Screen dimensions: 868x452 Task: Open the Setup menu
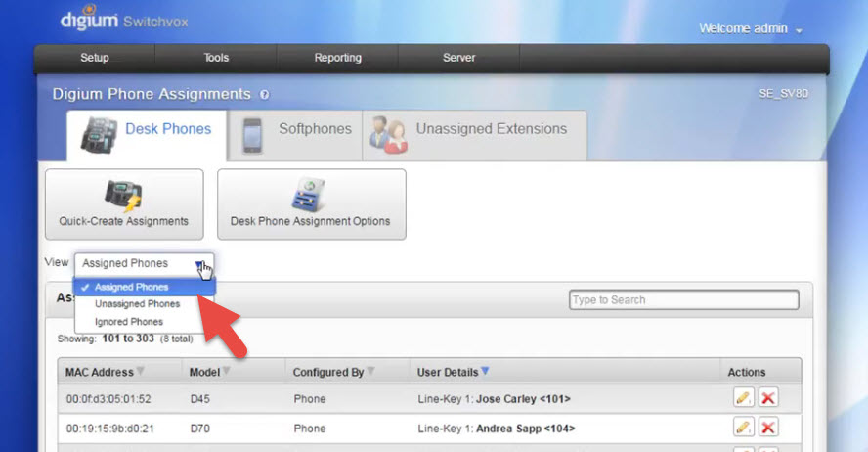95,58
